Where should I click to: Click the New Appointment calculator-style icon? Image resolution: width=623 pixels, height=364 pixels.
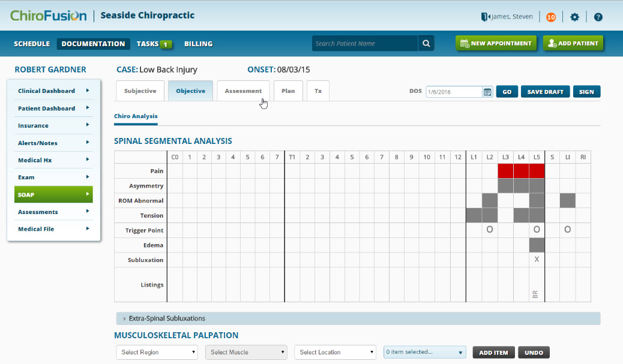(x=463, y=43)
